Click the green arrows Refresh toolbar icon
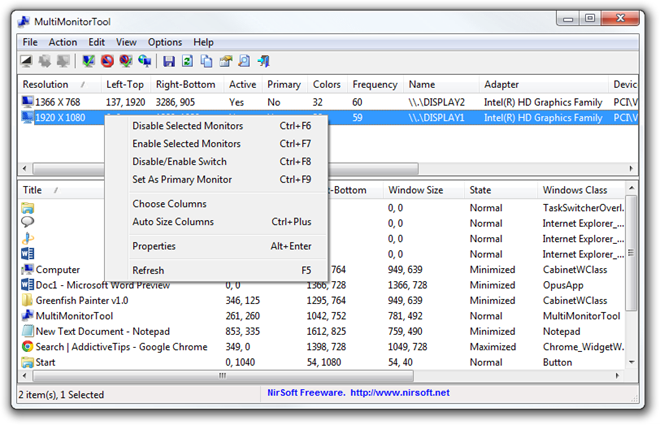Viewport: 660px width, 425px height. coord(187,61)
